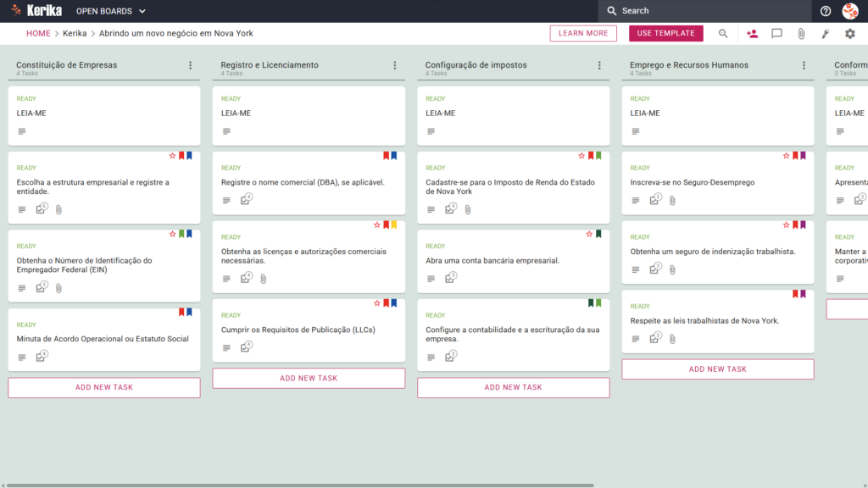Open the user profile avatar
Image resolution: width=868 pixels, height=488 pixels.
point(850,11)
